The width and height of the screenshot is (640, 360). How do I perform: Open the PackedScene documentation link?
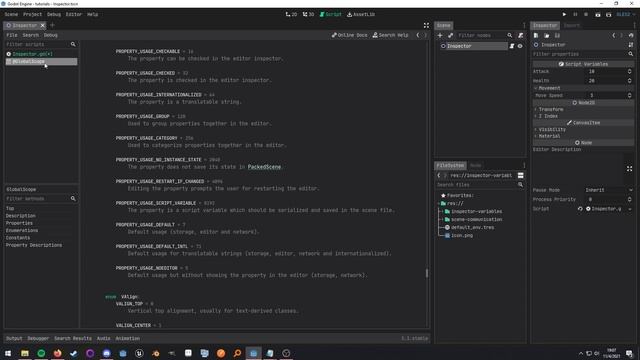(x=264, y=167)
